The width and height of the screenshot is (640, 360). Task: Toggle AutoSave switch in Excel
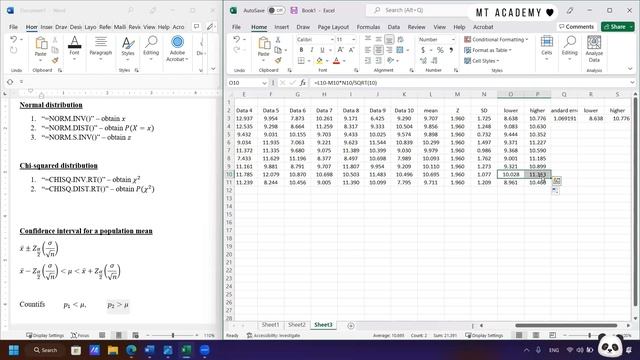pyautogui.click(x=276, y=10)
